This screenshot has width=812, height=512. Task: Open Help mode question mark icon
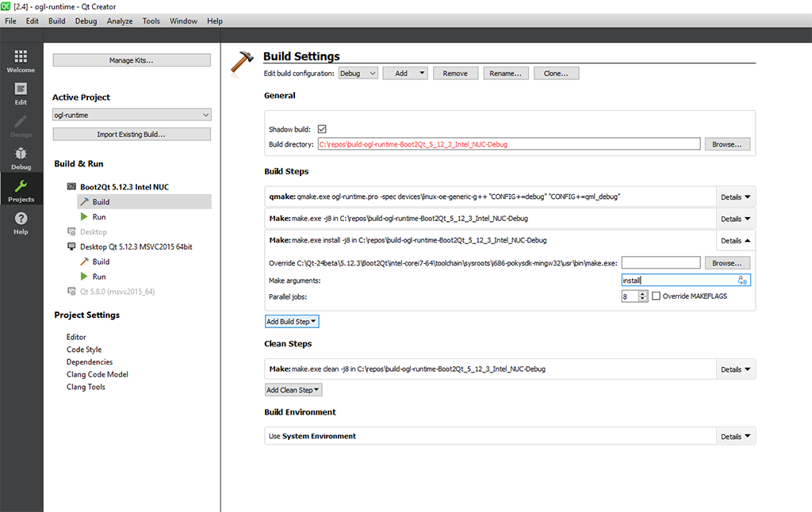[21, 223]
